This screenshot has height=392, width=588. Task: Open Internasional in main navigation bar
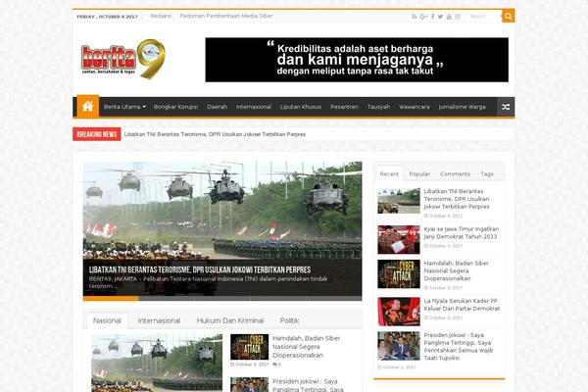(254, 107)
